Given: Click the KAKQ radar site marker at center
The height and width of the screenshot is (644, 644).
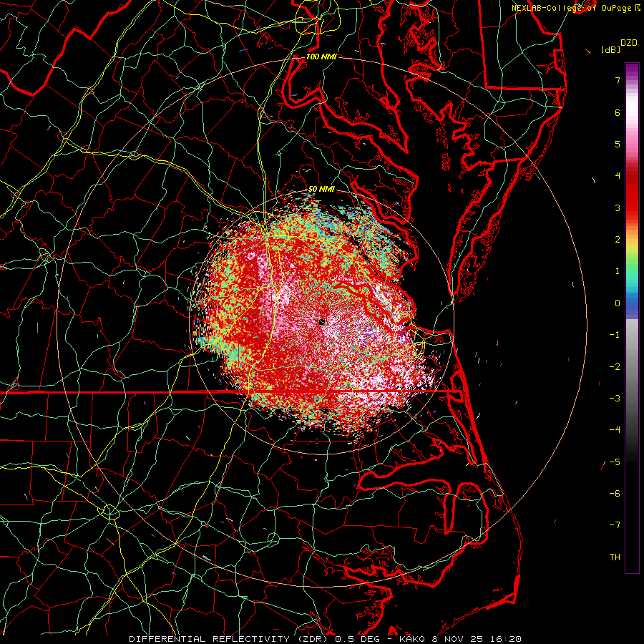Looking at the screenshot, I should click(x=321, y=322).
